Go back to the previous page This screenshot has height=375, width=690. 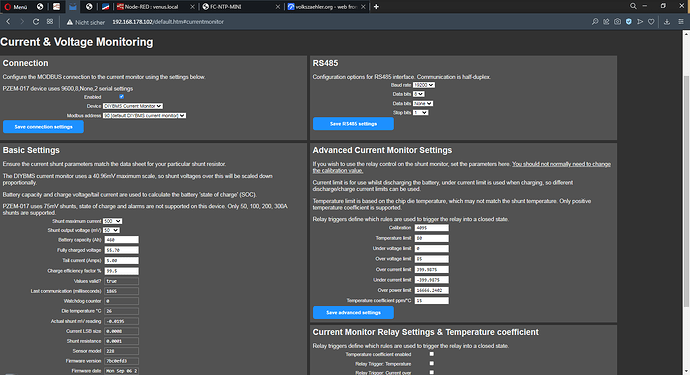(8, 22)
